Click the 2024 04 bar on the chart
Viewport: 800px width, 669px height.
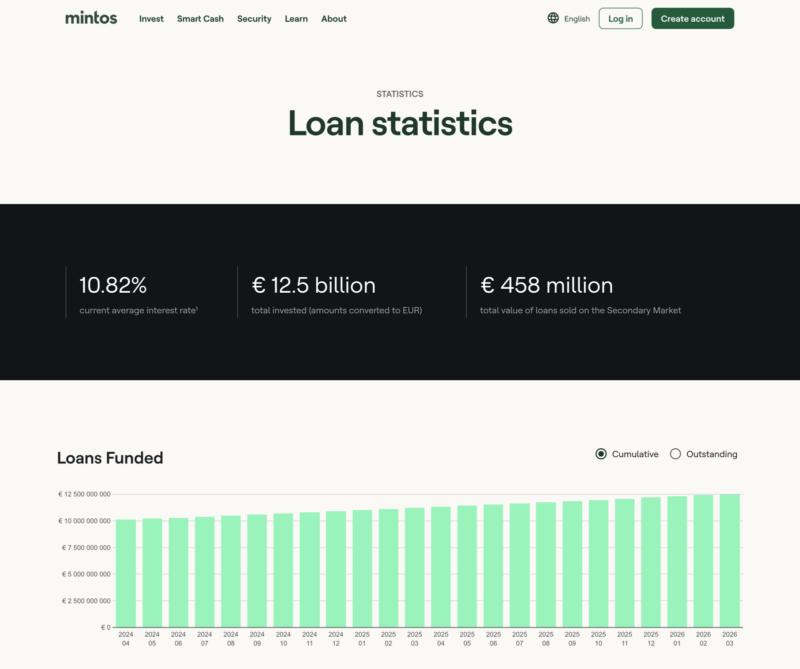(x=125, y=570)
